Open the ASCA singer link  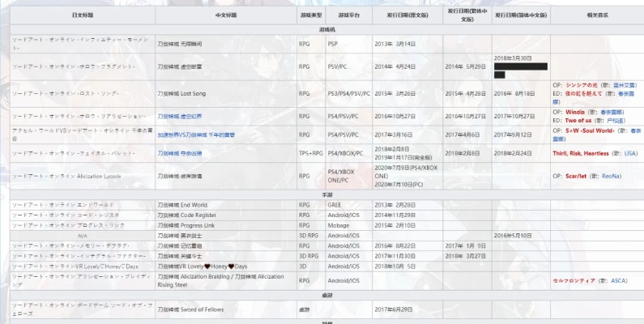[x=619, y=281]
